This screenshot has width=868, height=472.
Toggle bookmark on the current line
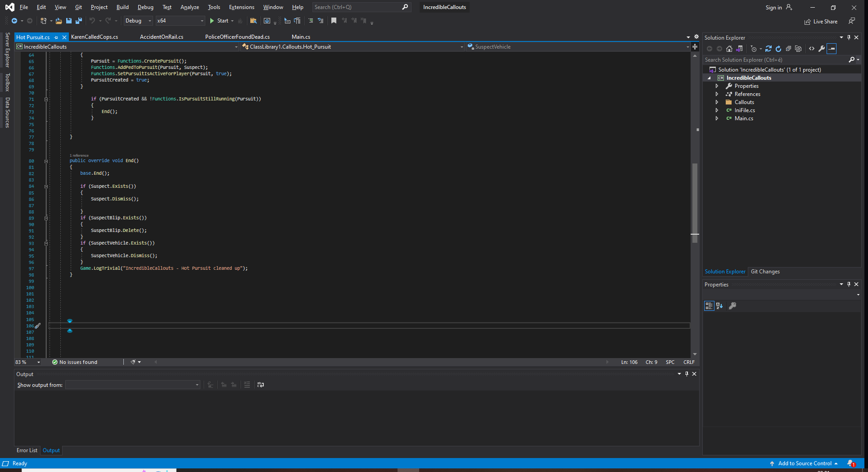[334, 21]
